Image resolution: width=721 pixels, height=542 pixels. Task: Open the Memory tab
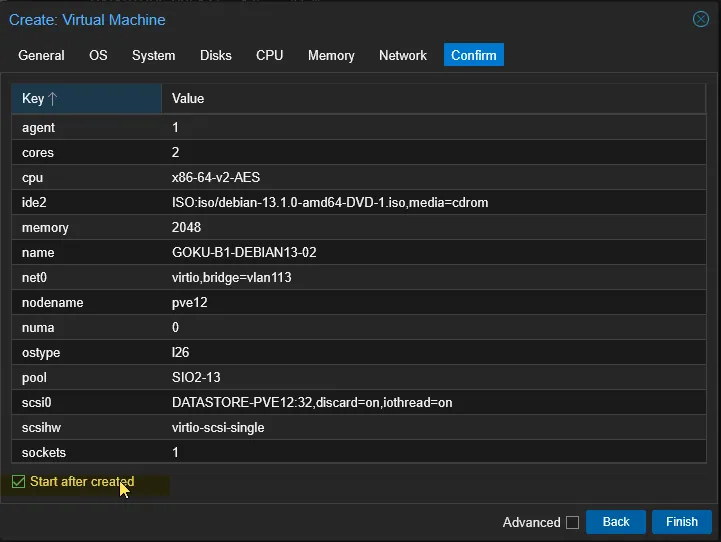(331, 56)
